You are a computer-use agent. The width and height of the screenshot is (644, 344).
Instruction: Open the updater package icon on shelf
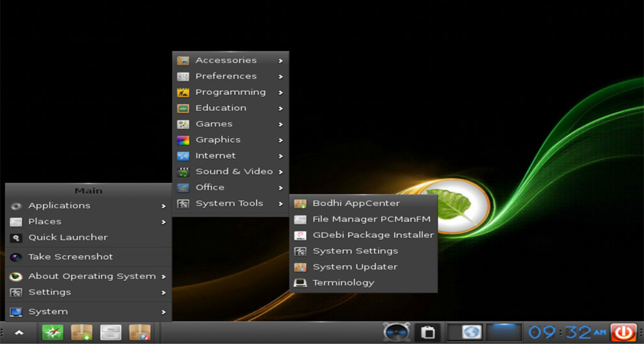click(140, 332)
